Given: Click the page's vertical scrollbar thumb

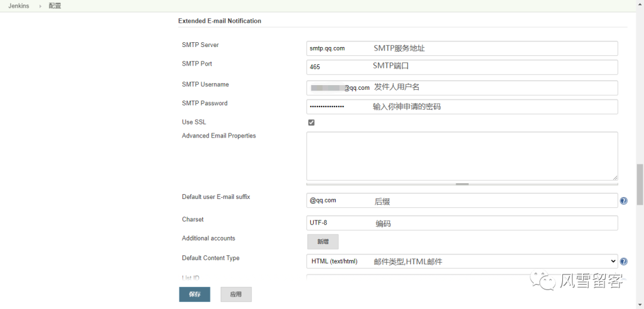Looking at the screenshot, I should coord(640,184).
